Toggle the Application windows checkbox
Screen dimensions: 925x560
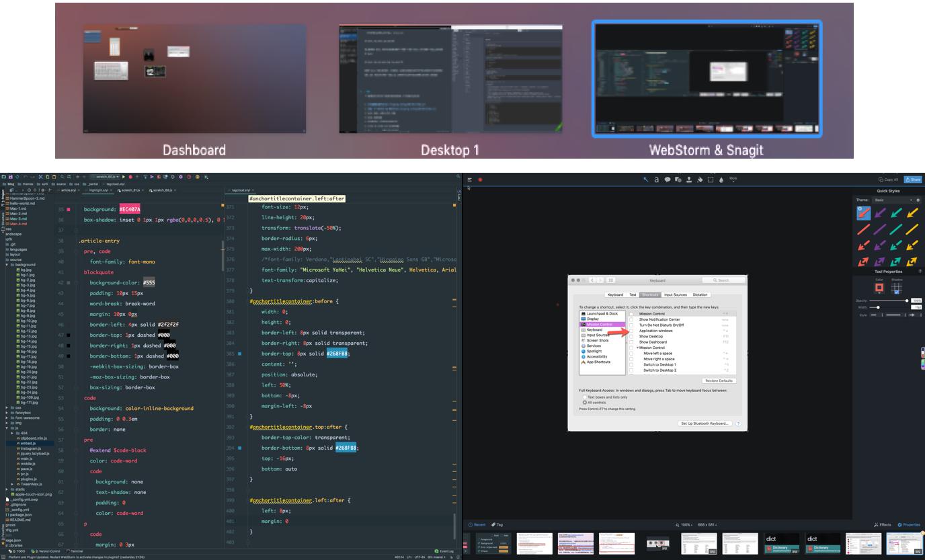click(631, 331)
